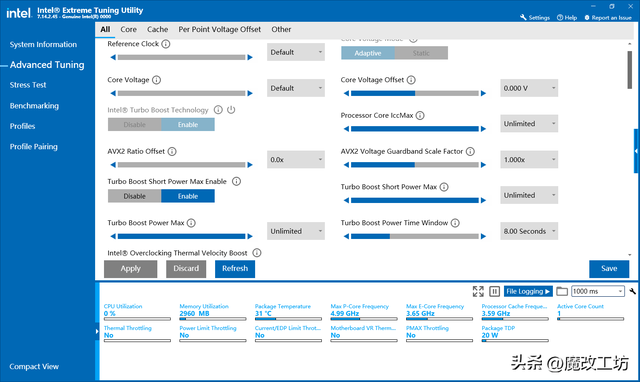Pause monitoring with the pause icon
The image size is (640, 382).
coord(494,291)
